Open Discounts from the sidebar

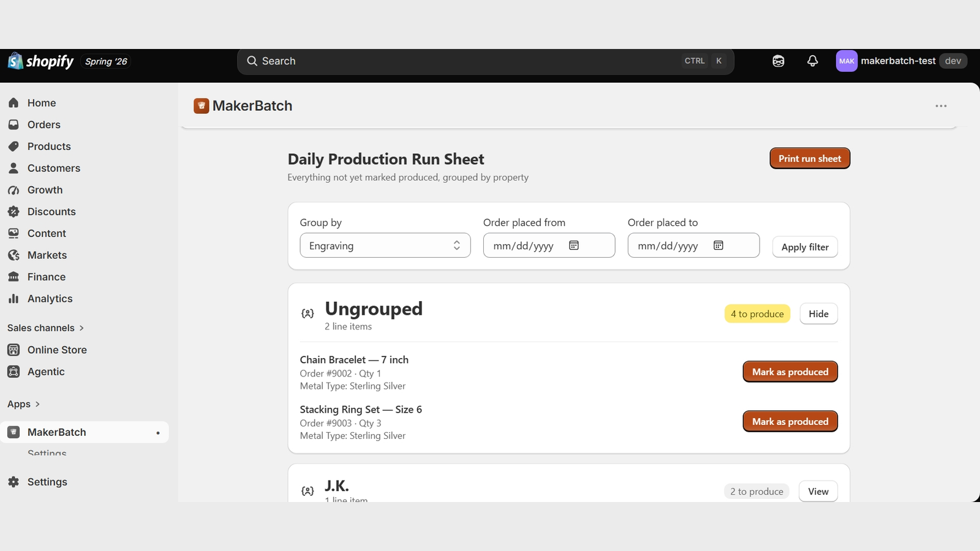pyautogui.click(x=51, y=212)
